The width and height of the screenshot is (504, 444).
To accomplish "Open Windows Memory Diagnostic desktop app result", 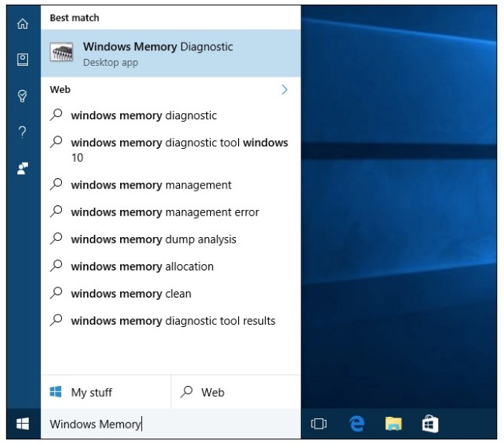I will coord(171,53).
